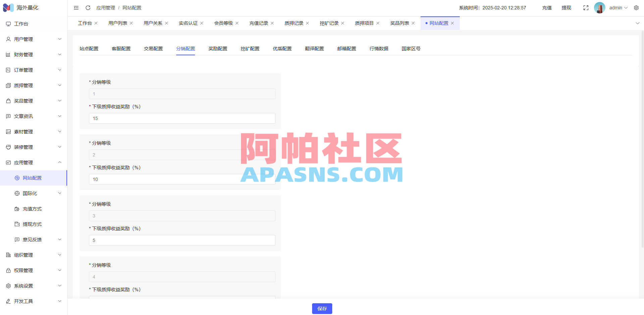This screenshot has height=315, width=644.
Task: Select the 充值方式 sidebar icon
Action: pyautogui.click(x=17, y=209)
